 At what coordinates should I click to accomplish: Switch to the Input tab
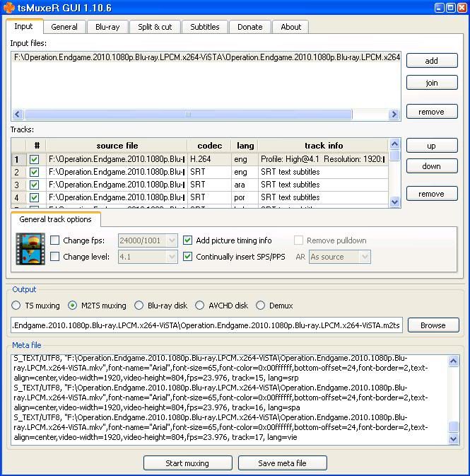(23, 26)
